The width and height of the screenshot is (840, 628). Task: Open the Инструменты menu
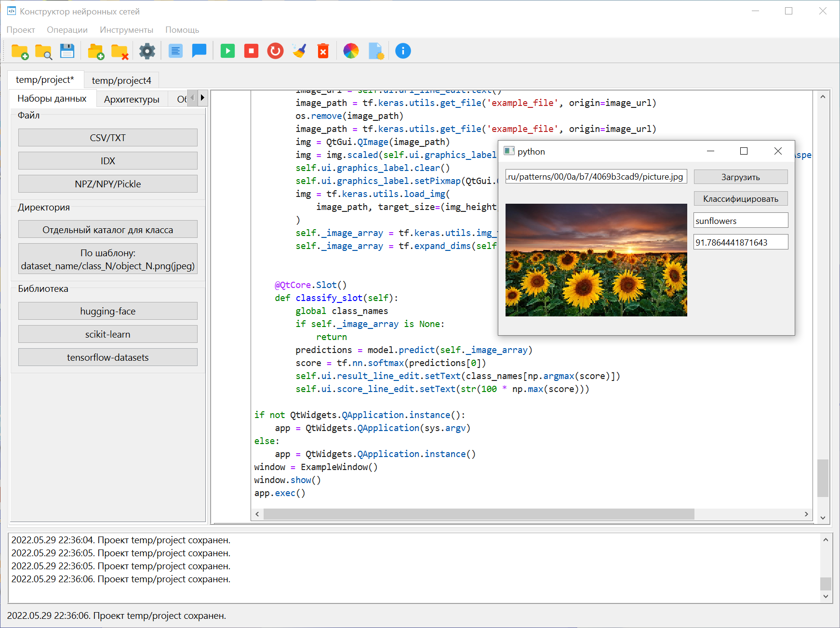pyautogui.click(x=126, y=30)
